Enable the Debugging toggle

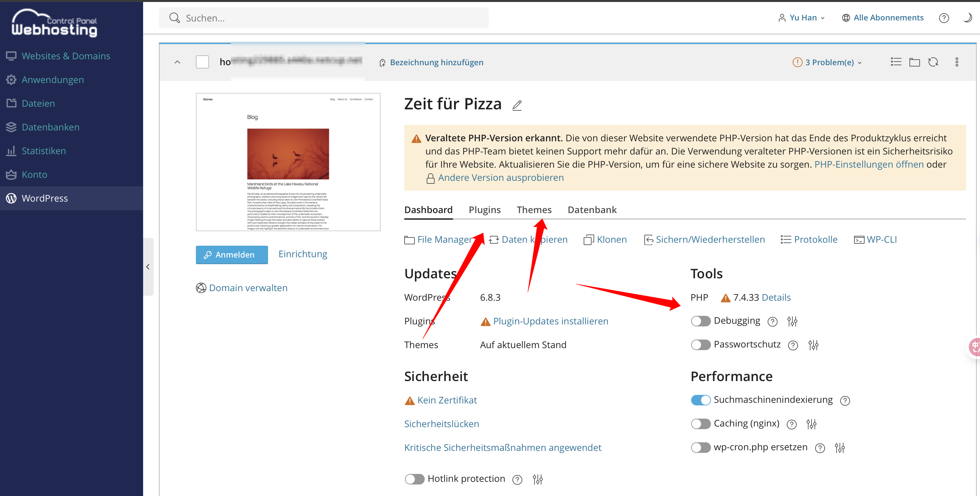(700, 321)
